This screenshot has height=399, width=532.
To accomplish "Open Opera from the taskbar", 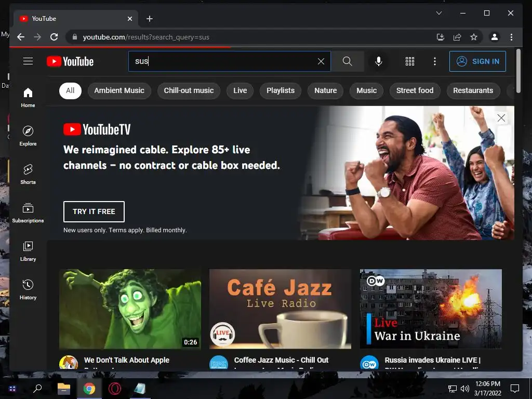I will tap(115, 389).
